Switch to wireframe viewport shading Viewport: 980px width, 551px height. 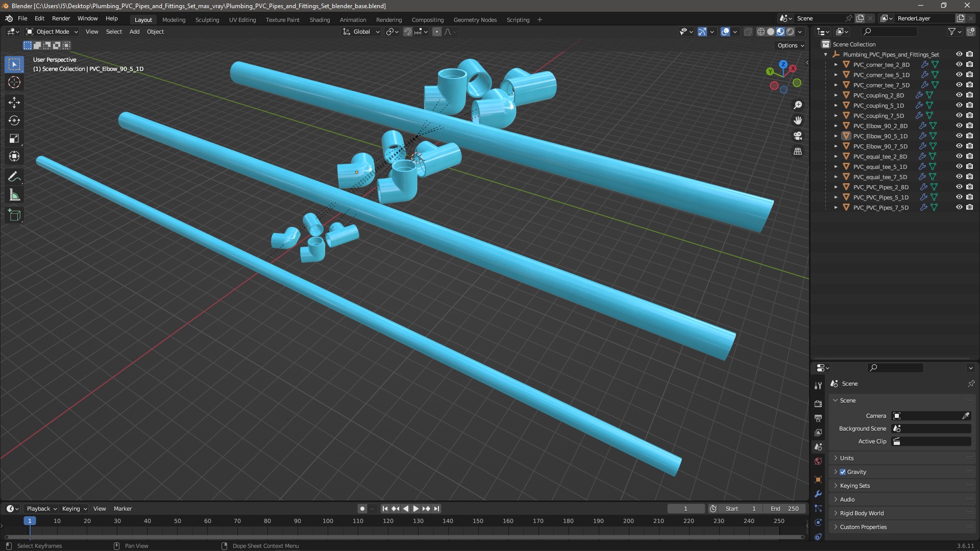pos(761,32)
